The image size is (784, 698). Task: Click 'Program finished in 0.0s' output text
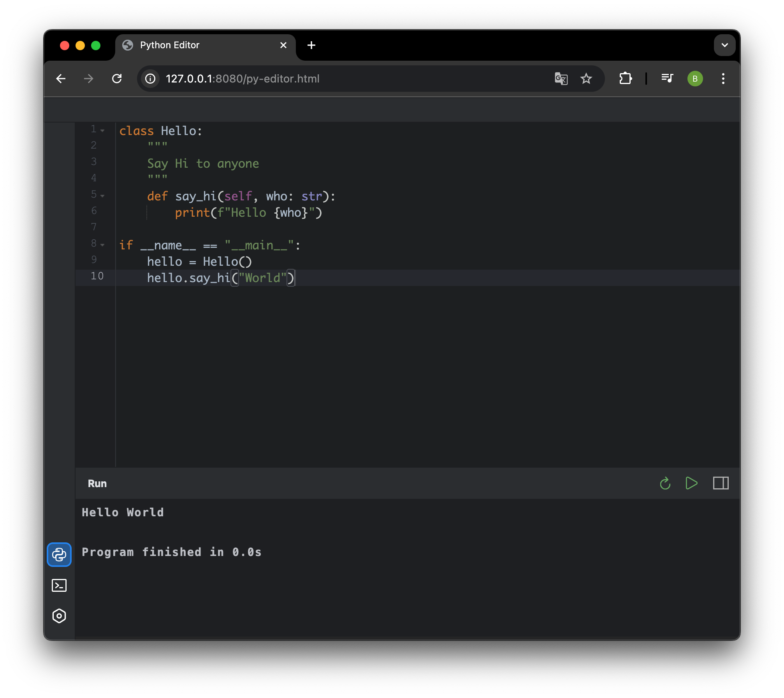click(172, 552)
